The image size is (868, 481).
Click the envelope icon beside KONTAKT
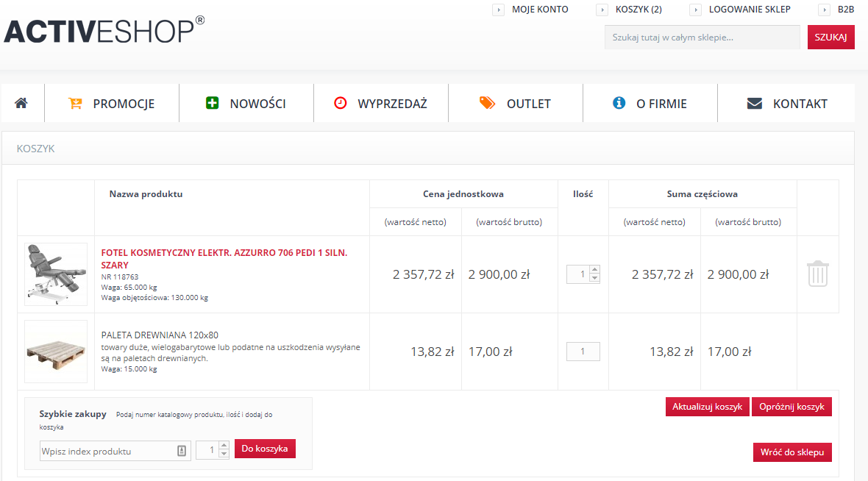pos(755,104)
